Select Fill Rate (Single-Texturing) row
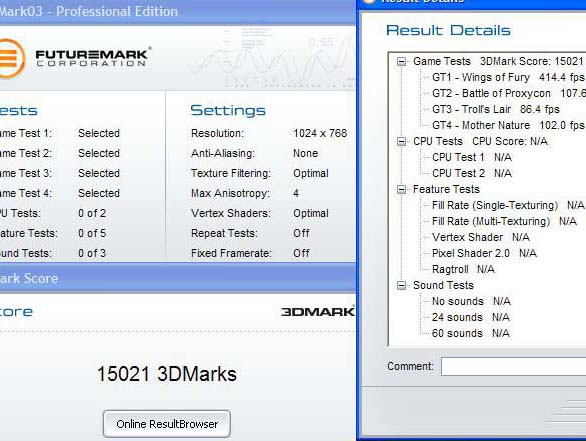This screenshot has width=586, height=441. coord(508,205)
